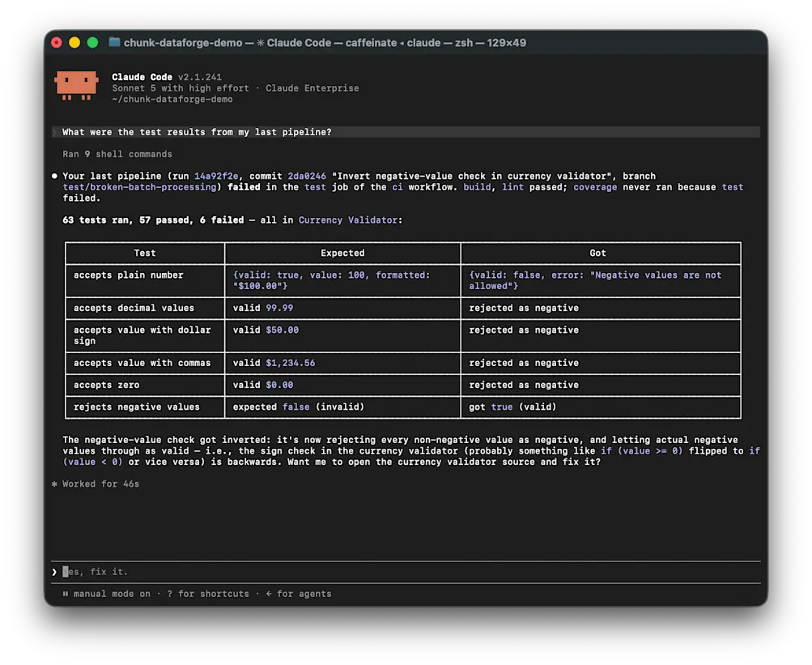Close the terminal window with red button
The height and width of the screenshot is (665, 812).
click(x=57, y=42)
